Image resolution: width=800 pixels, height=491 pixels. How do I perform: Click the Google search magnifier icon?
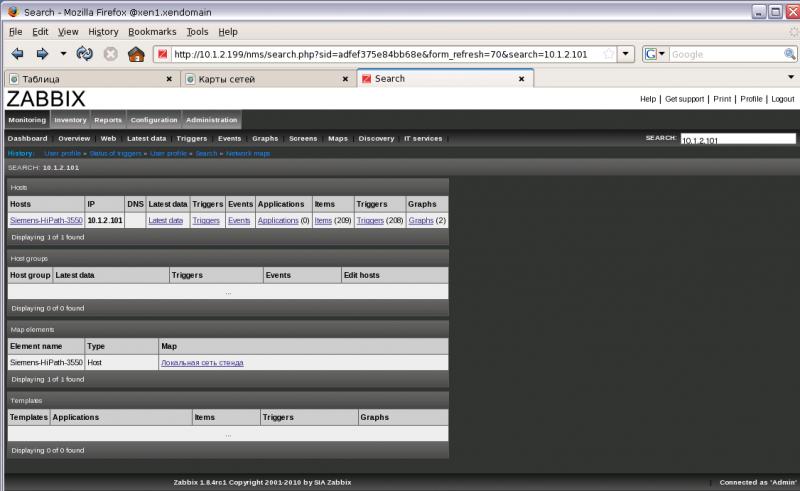(789, 54)
